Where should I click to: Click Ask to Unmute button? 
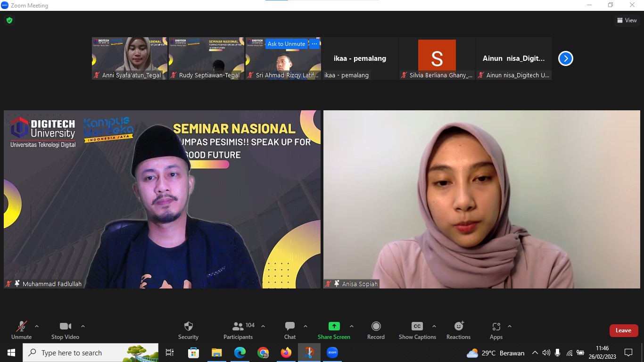point(286,44)
